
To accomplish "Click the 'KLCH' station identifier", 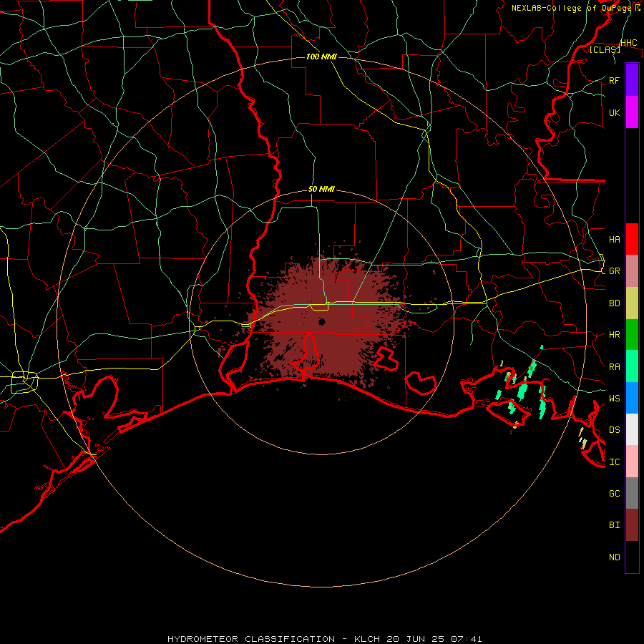I will 367,639.
